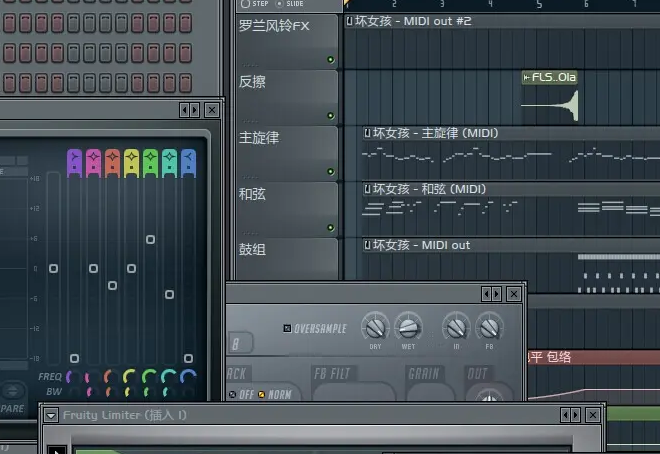Click the blue FREQ knob
Viewport: 660px width, 454px height.
(x=188, y=377)
